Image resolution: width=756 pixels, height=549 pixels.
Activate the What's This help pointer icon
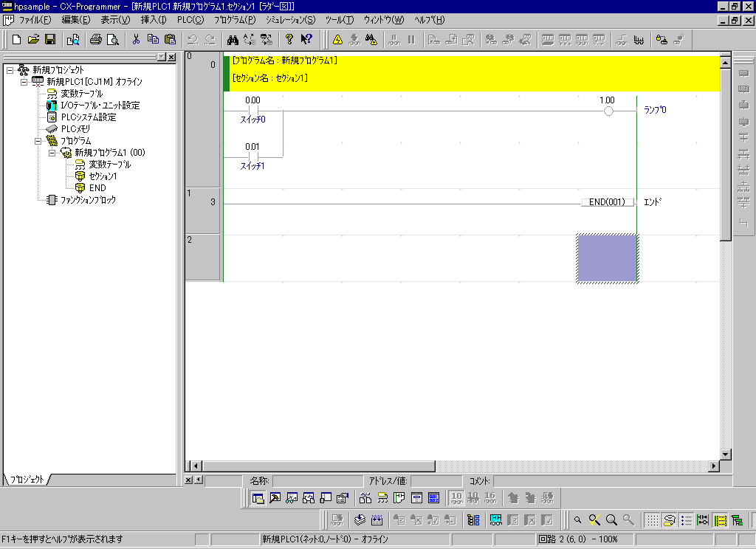click(x=306, y=40)
